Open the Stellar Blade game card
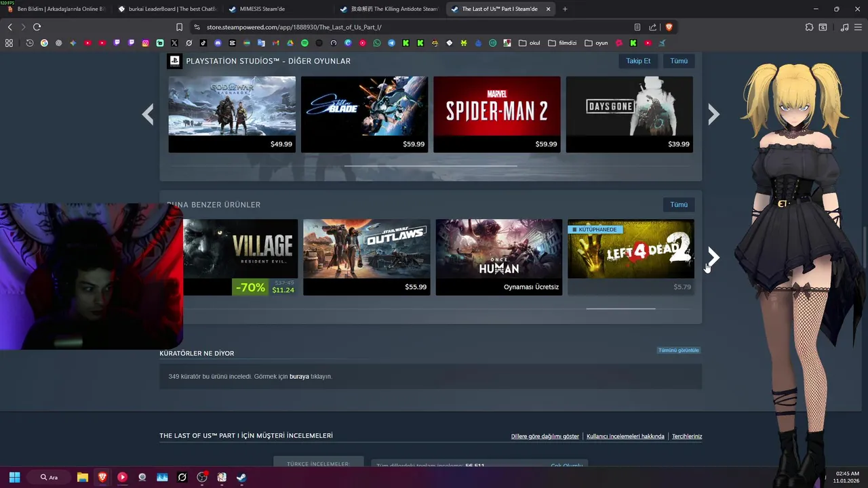Screen dimensions: 868x488 point(364,114)
